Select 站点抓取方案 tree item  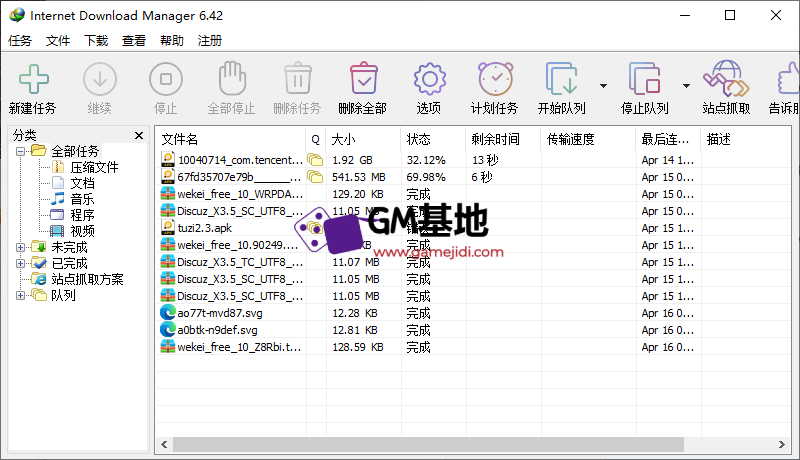87,279
